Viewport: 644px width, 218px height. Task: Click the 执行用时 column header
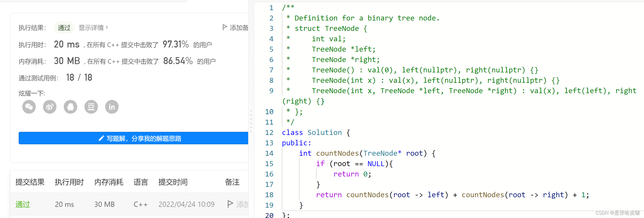[x=69, y=182]
